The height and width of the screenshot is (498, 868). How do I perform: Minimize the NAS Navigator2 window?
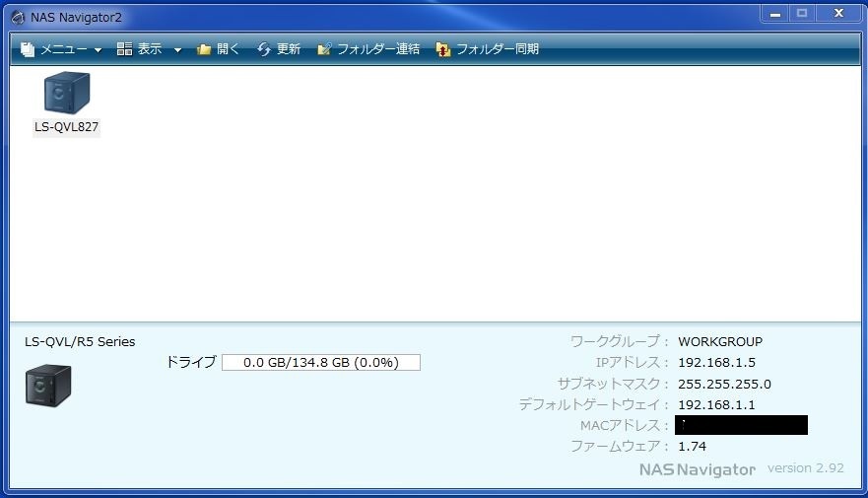pos(775,14)
